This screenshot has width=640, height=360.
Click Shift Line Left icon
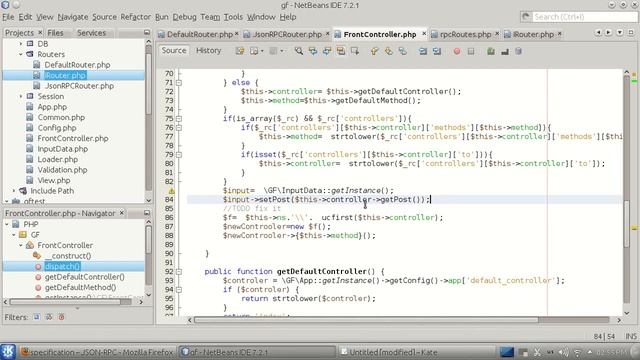click(x=423, y=51)
